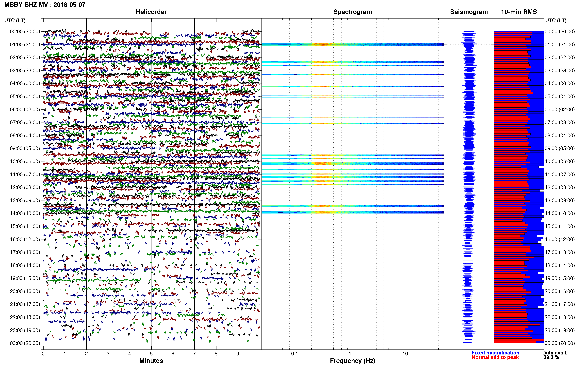588x368 pixels.
Task: Click the right 'UTC (LT)' axis label
Action: [556, 20]
